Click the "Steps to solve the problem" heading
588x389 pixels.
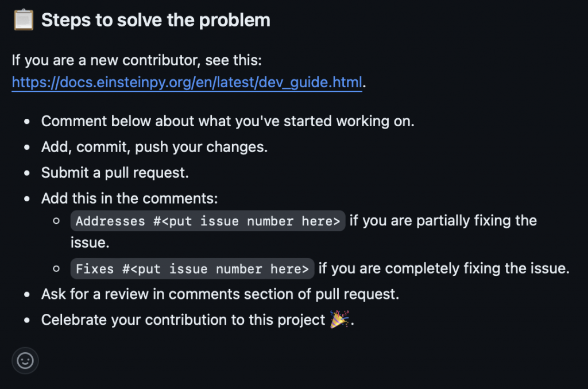pyautogui.click(x=156, y=20)
